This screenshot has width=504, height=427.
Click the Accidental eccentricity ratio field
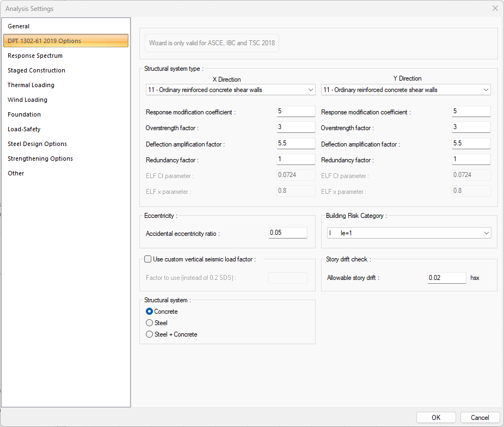coord(288,233)
